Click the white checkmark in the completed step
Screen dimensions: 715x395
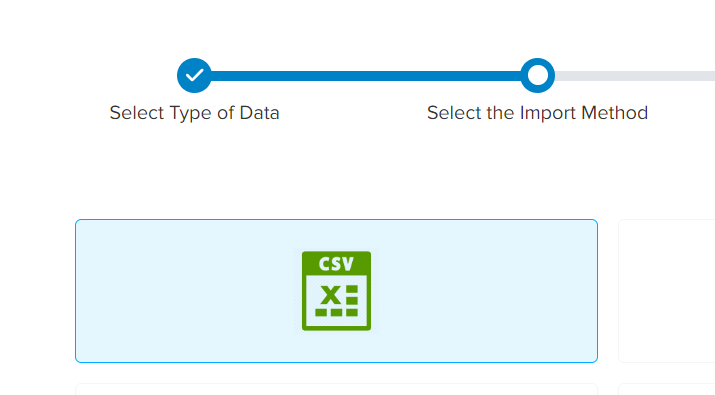coord(194,75)
